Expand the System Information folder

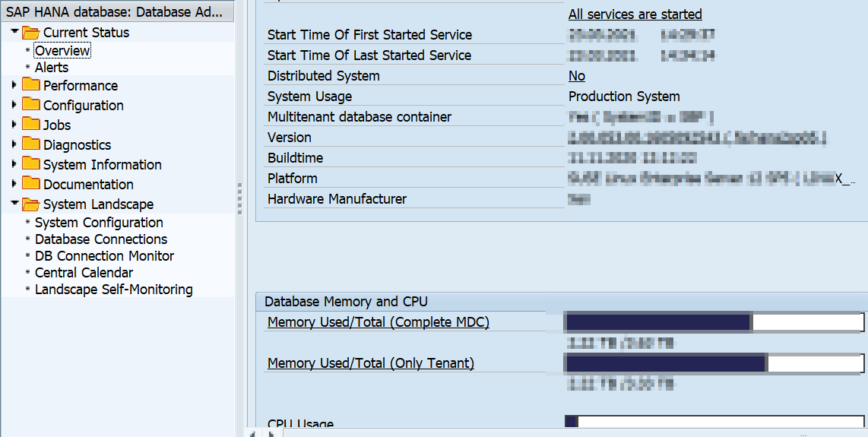14,164
